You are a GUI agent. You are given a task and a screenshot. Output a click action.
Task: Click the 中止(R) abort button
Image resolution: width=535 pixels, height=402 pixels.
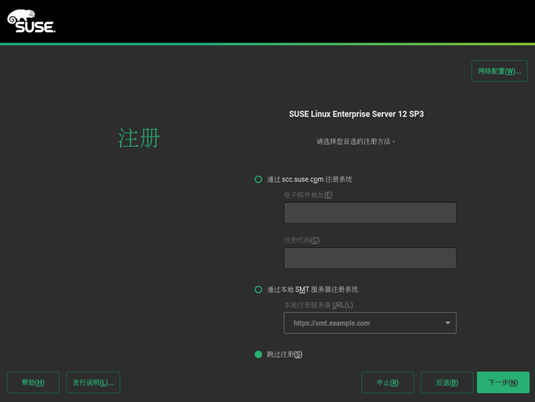pos(388,383)
